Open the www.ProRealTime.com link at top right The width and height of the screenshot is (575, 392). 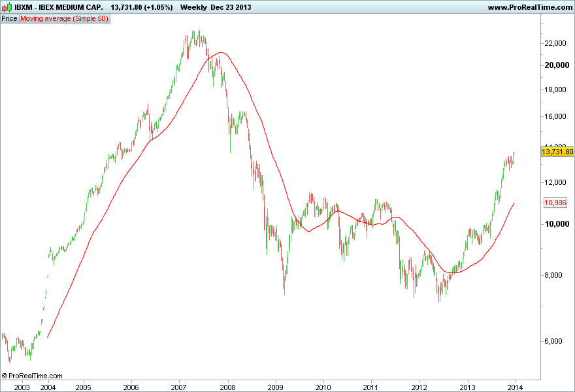[530, 7]
